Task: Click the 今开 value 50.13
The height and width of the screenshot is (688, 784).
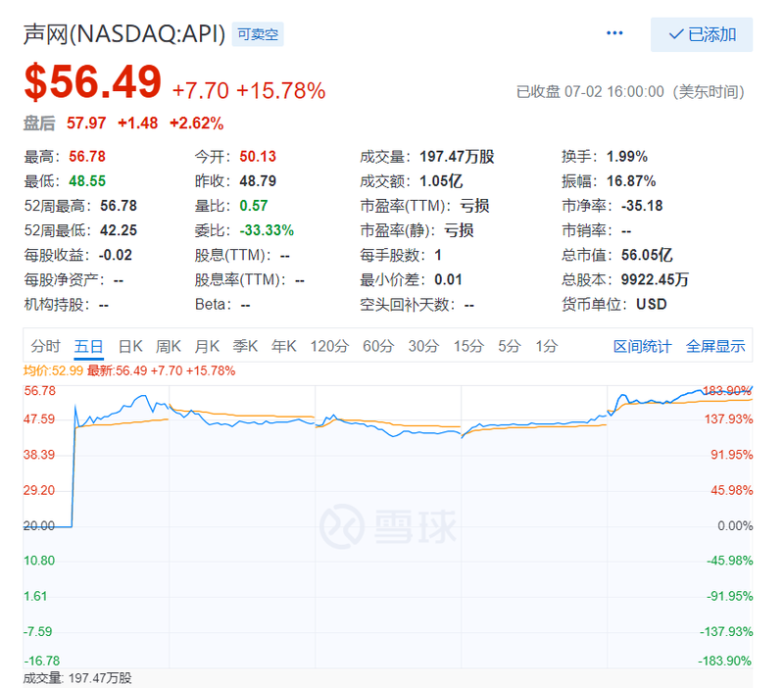Action: point(258,157)
